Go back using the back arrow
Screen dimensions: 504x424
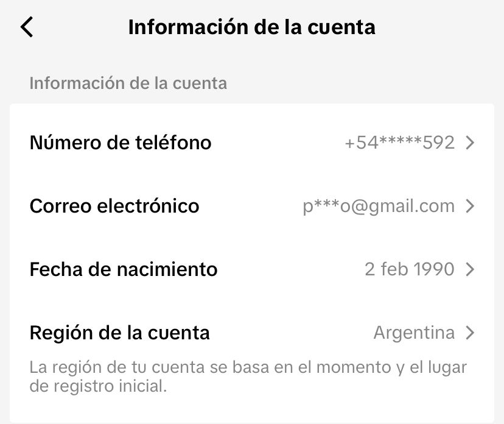tap(27, 27)
